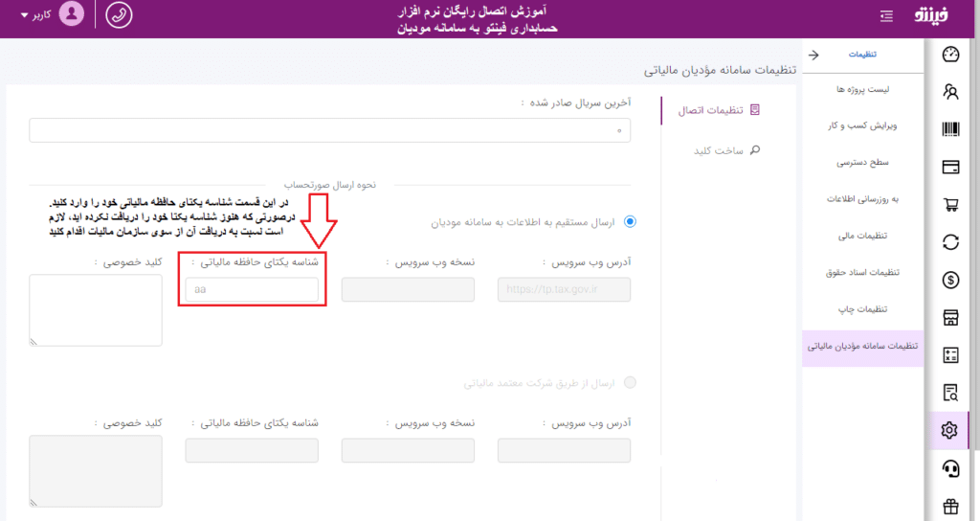Click the شناسه یکتای حافظه مالیاتی field containing aa

tap(252, 289)
